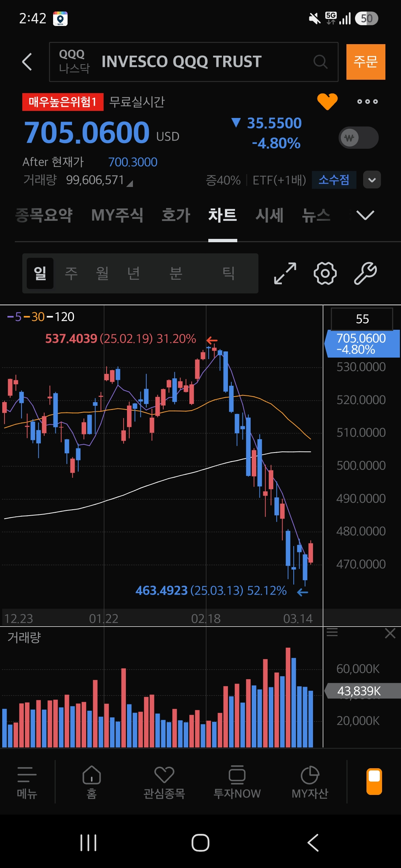The height and width of the screenshot is (868, 401).
Task: Select the 차트 tab
Action: click(x=222, y=215)
